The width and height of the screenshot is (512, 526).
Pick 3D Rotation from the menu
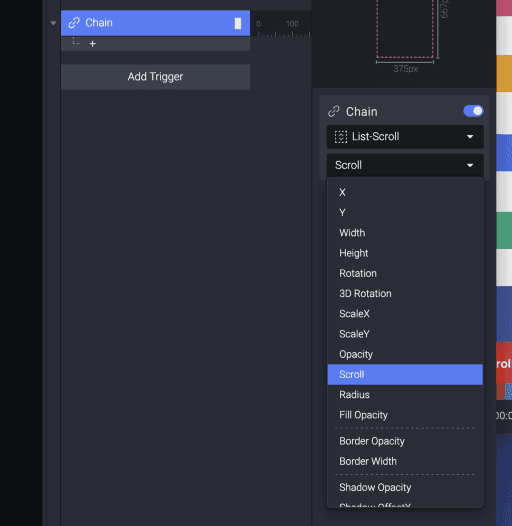coord(405,294)
